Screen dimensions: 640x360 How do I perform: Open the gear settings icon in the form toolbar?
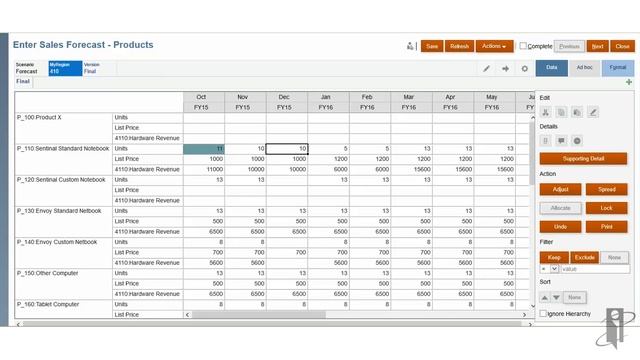click(524, 69)
